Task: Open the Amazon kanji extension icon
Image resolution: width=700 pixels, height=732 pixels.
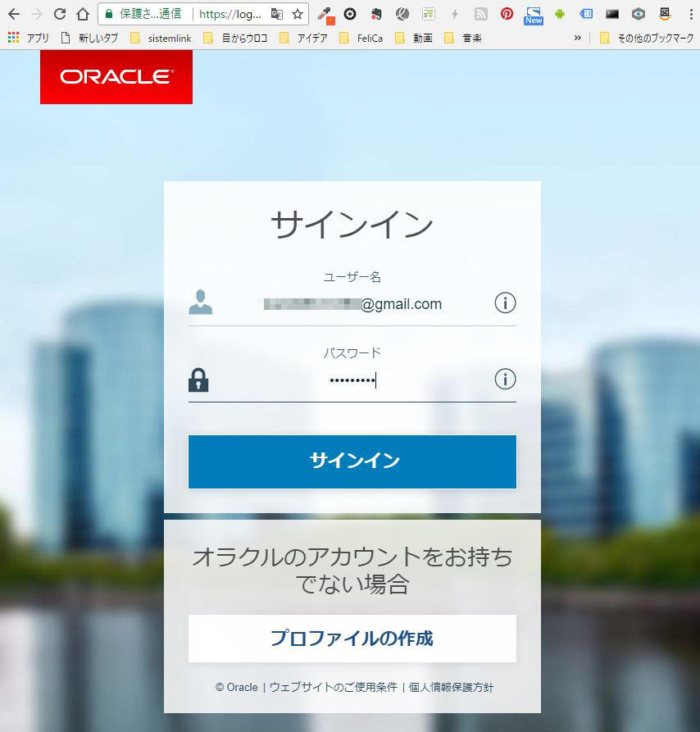Action: point(665,14)
